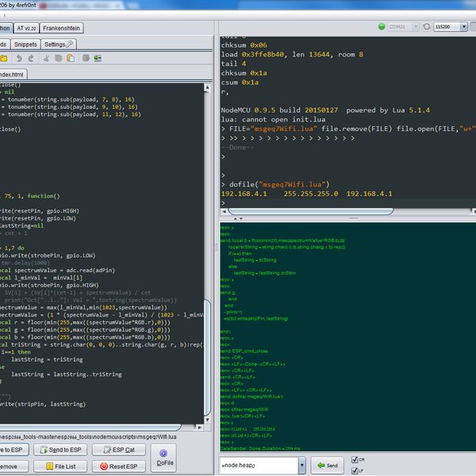This screenshot has width=476, height=476.
Task: Click the grey Copy toolbar icon
Action: click(58, 58)
